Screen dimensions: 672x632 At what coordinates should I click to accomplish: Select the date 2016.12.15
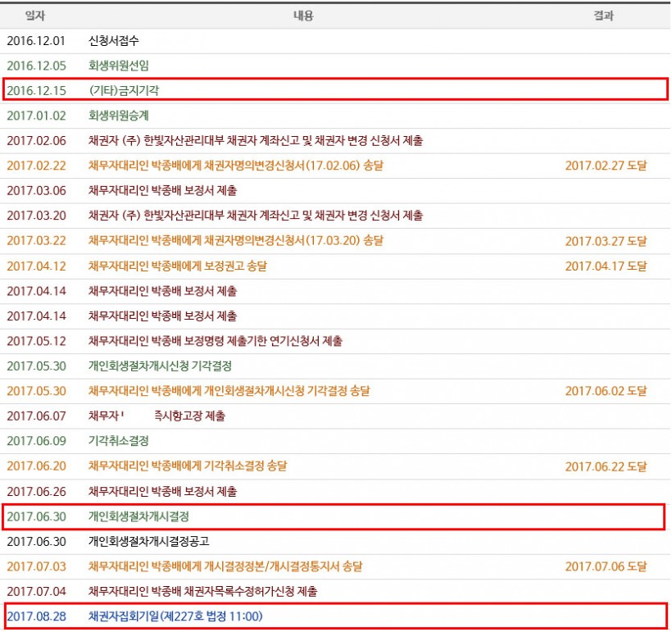pos(36,90)
